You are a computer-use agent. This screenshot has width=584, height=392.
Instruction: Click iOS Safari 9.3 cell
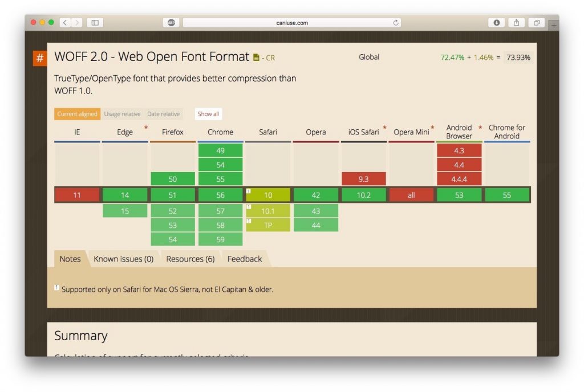363,179
